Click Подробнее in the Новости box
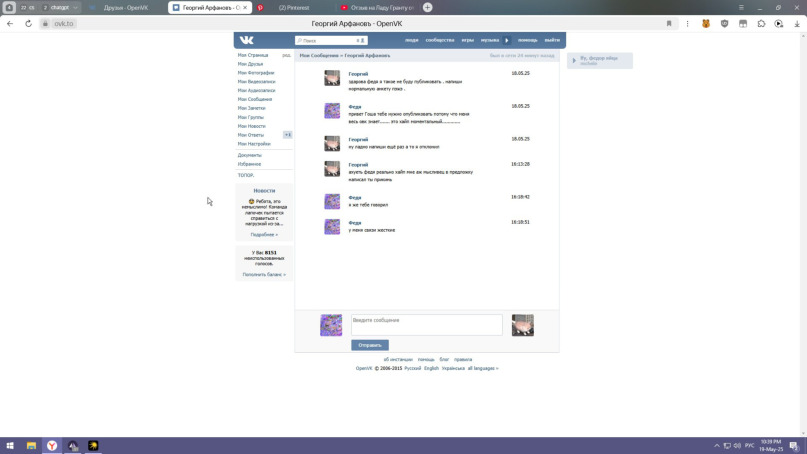 tap(264, 234)
